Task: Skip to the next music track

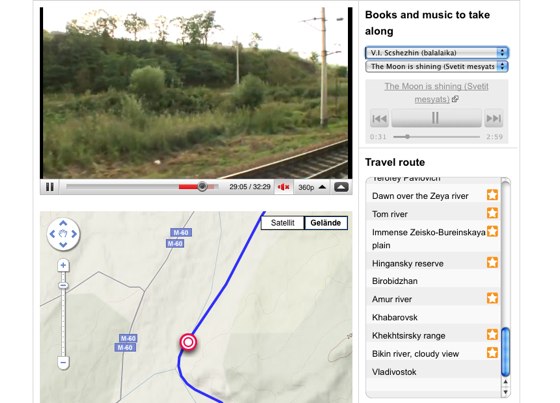Action: (x=494, y=118)
